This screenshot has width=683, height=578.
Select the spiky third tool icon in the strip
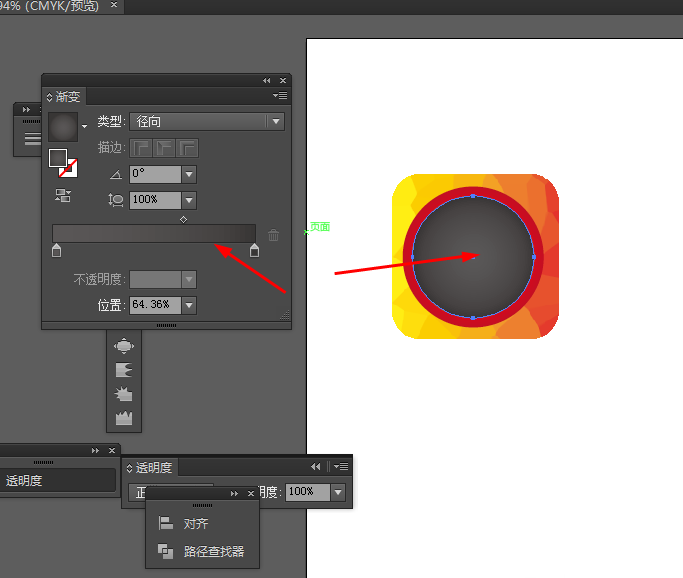[124, 394]
